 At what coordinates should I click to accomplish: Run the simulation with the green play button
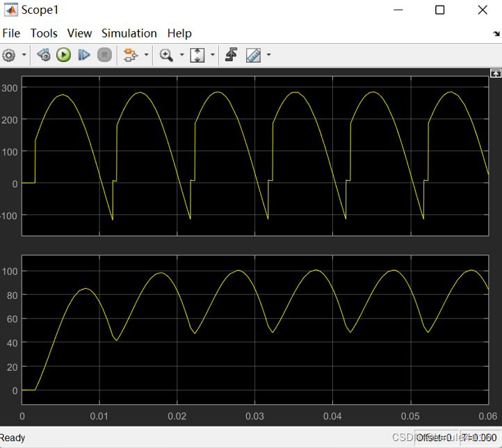click(63, 55)
